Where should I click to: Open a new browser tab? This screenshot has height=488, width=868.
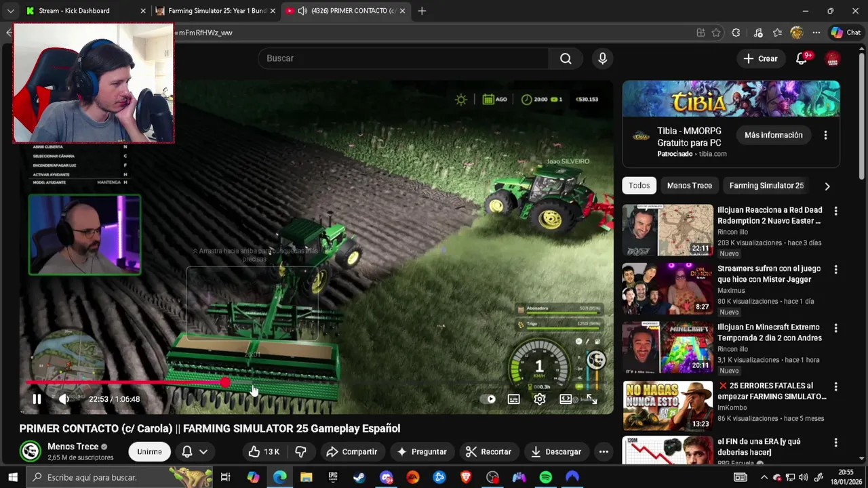click(422, 11)
